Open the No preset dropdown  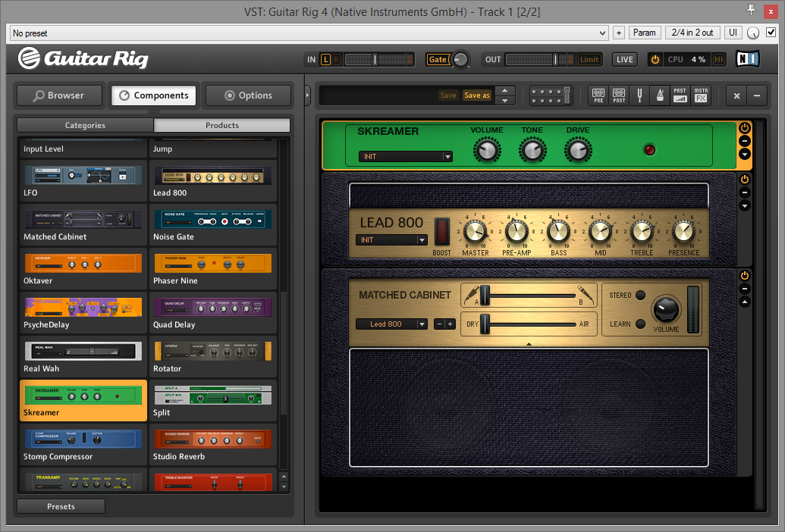(309, 33)
